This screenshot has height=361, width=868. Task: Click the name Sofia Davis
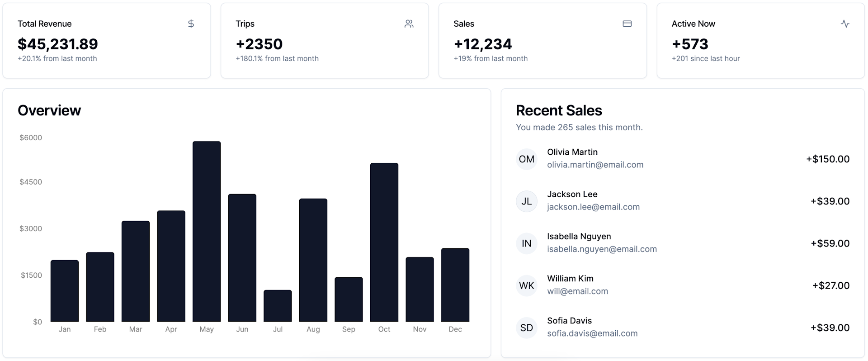coord(569,320)
